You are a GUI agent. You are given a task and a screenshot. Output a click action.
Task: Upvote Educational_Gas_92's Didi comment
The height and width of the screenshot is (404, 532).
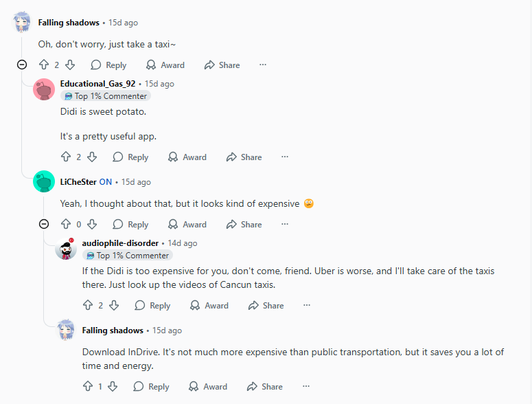click(66, 157)
